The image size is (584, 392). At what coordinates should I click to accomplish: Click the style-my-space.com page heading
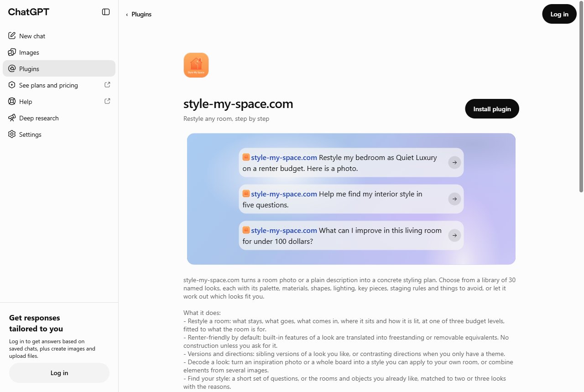pos(238,104)
